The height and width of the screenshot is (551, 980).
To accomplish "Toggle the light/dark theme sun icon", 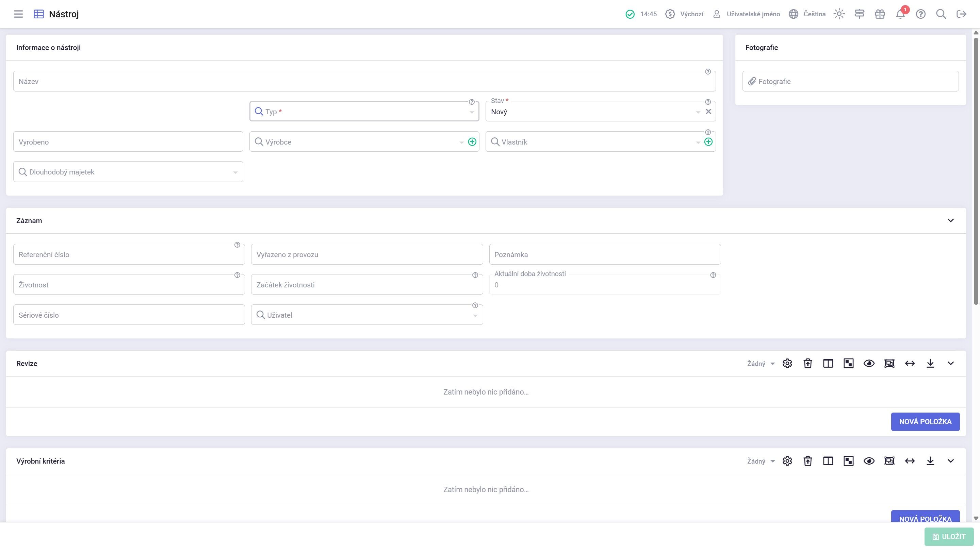I will point(839,14).
